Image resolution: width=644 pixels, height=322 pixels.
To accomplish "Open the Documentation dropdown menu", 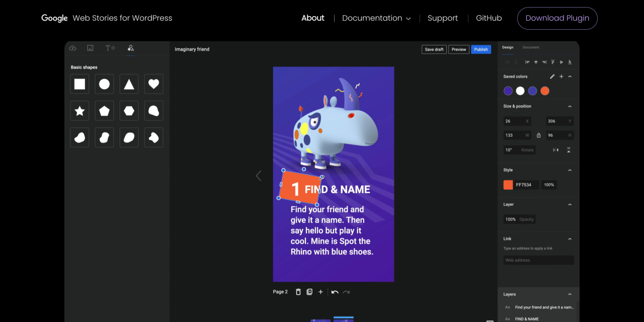I will coord(376,18).
